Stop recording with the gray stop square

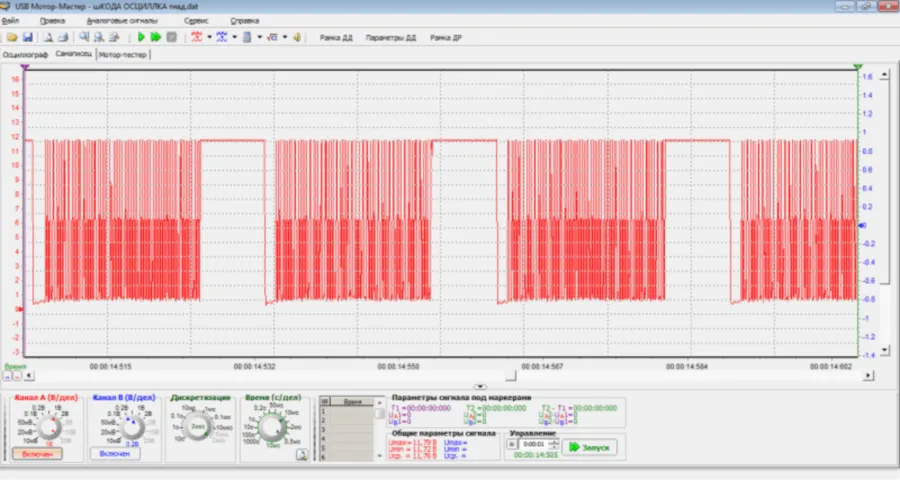171,37
